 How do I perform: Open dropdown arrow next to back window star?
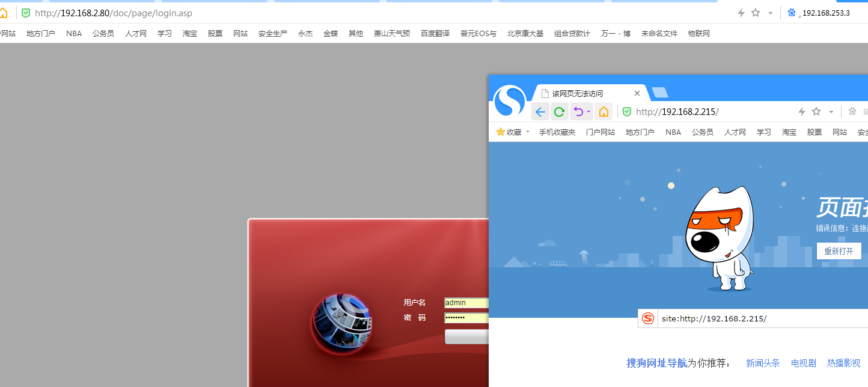click(x=771, y=13)
